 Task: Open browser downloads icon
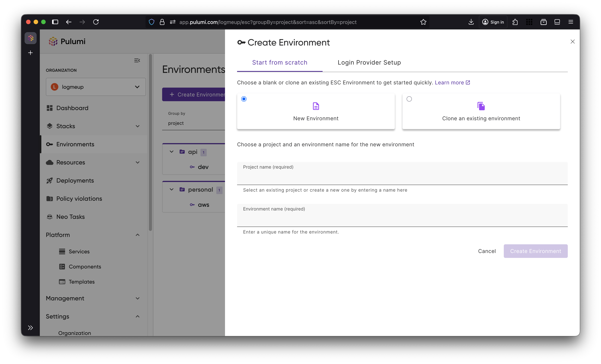471,22
